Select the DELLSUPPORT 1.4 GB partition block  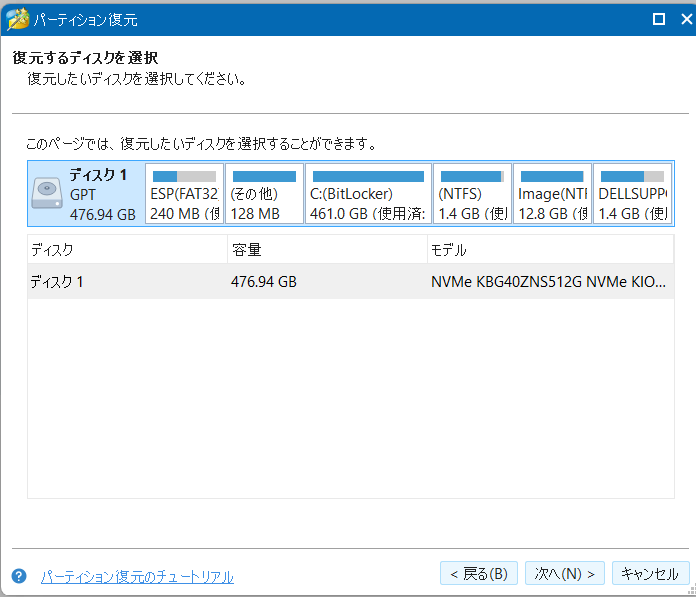[632, 194]
